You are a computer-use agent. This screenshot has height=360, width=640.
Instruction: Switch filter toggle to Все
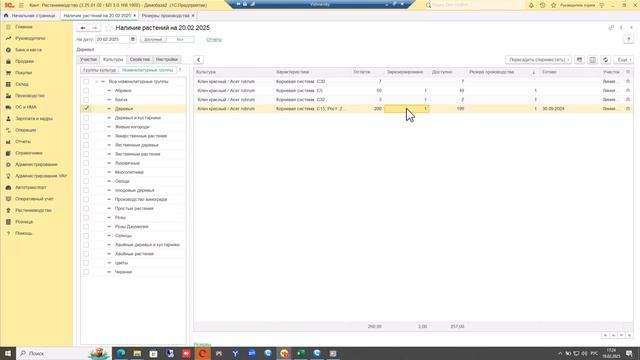click(180, 39)
